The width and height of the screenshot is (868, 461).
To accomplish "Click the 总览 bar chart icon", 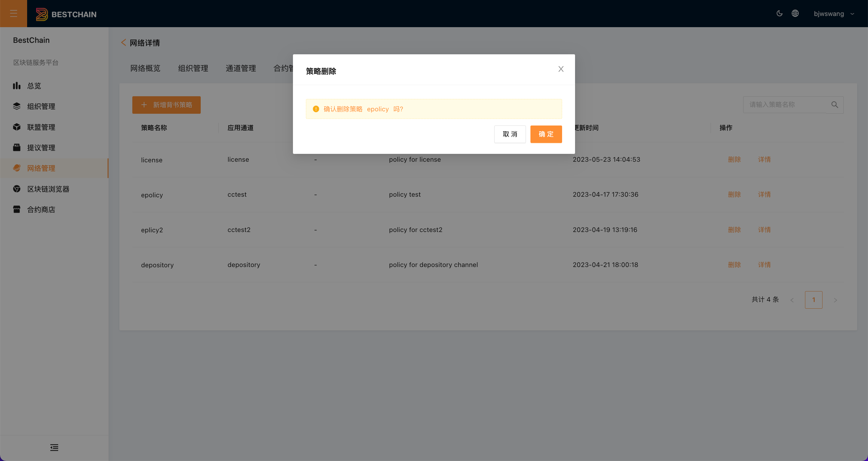I will pos(17,86).
